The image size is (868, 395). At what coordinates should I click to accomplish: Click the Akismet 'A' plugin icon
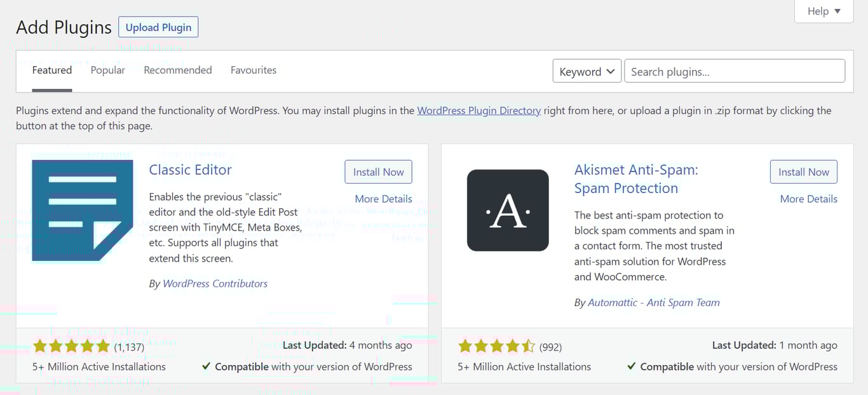pyautogui.click(x=508, y=210)
